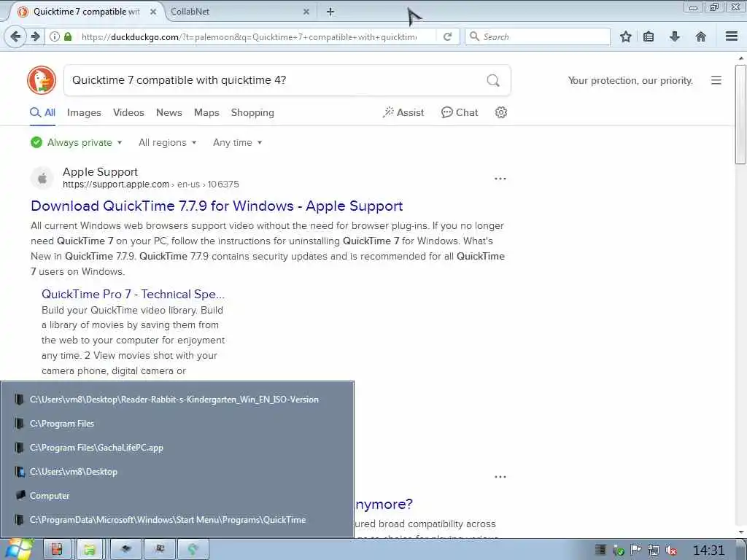Screen dimensions: 747x560
Task: Switch to Shopping results
Action: [252, 112]
